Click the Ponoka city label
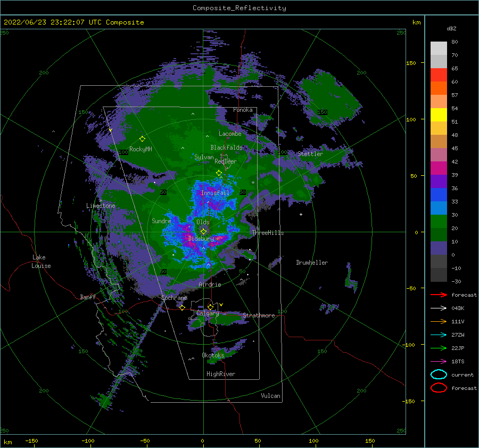 coord(243,110)
